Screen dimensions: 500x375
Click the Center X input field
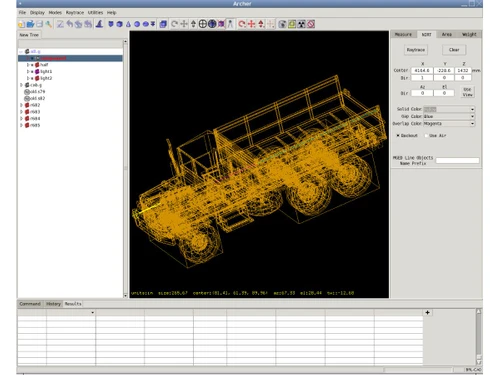tap(422, 71)
